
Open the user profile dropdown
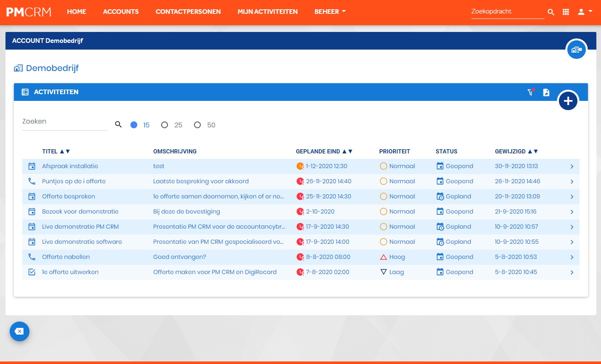pyautogui.click(x=585, y=12)
